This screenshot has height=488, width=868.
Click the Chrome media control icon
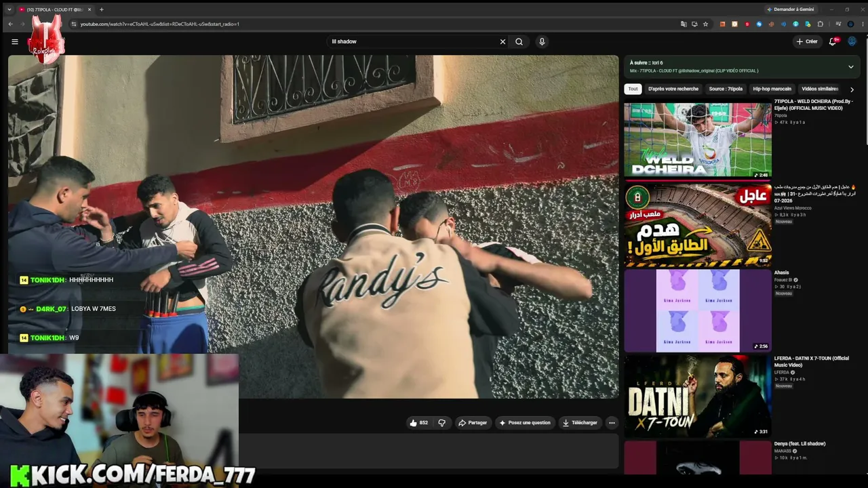point(838,24)
